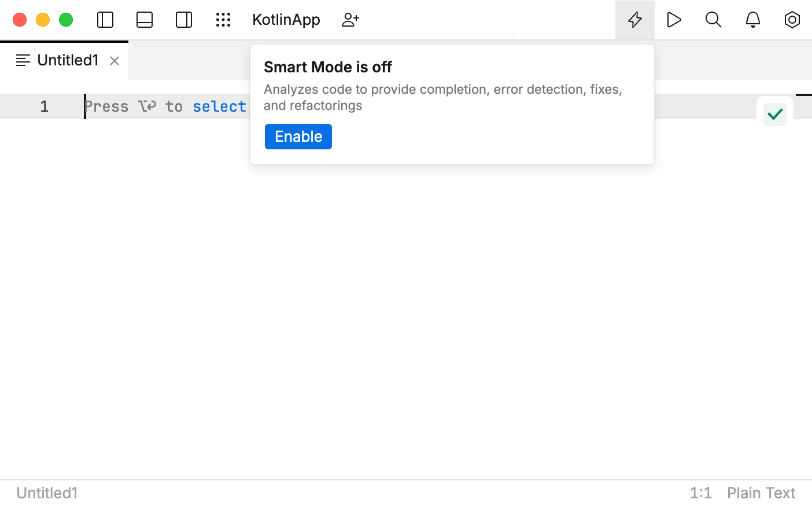Toggle the bottom panel visibility icon
The width and height of the screenshot is (812, 507).
[x=145, y=20]
